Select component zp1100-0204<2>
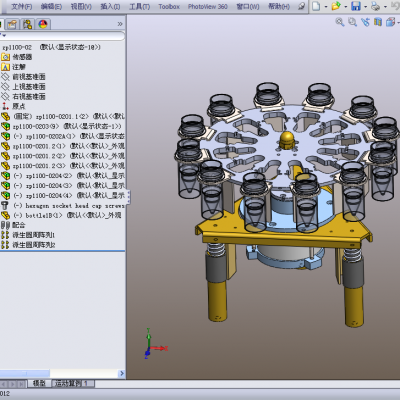Image resolution: width=400 pixels, height=400 pixels. 63,176
